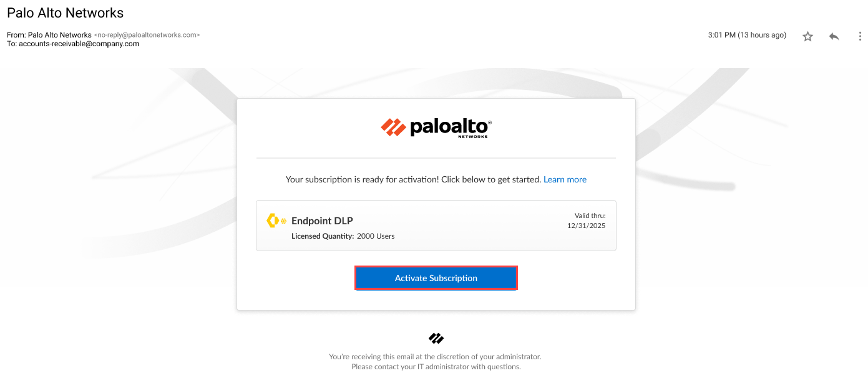Select the Endpoint DLP product title
Screen dimensions: 868x383
click(322, 221)
